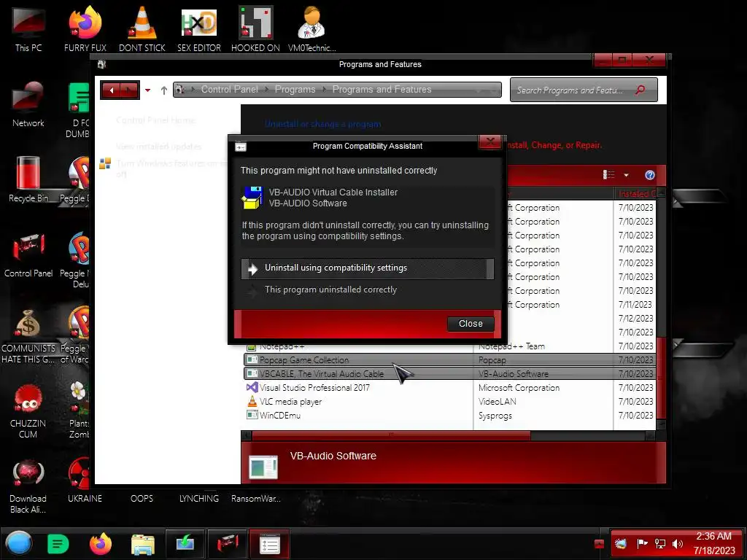Select Programs in the breadcrumb path

(295, 89)
